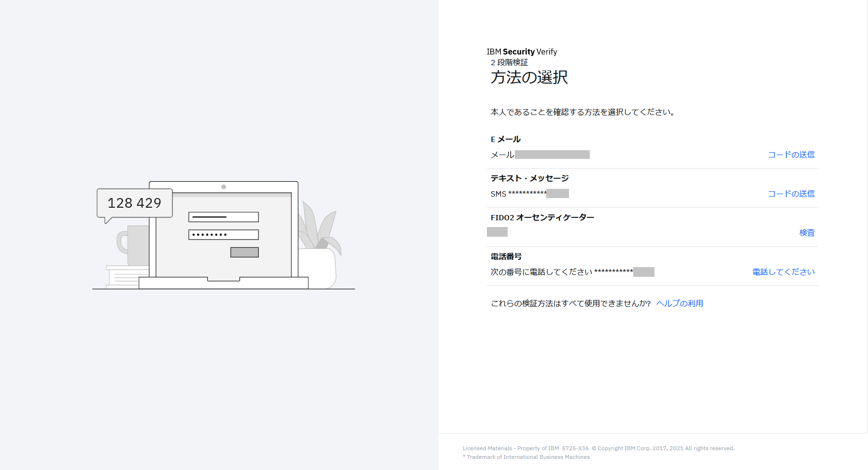
Task: Click 電話してください to receive a phone call
Action: (x=783, y=271)
